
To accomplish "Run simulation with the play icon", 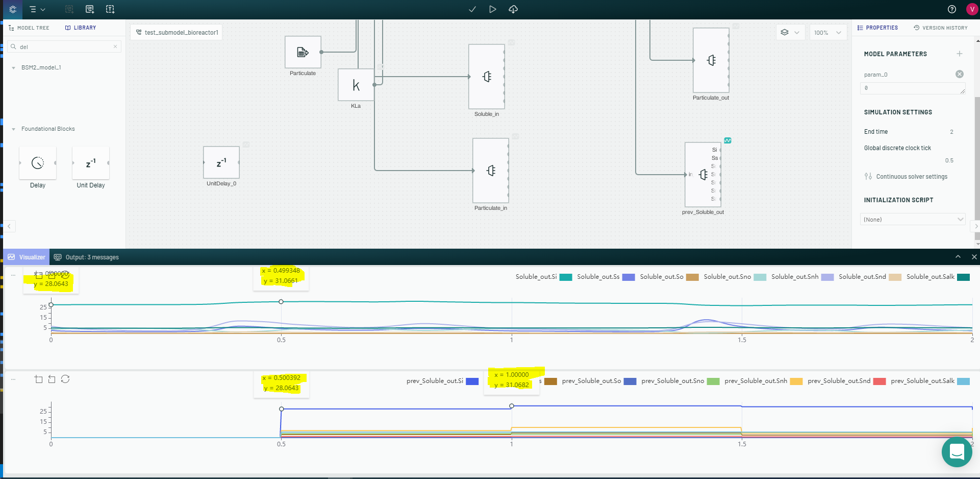I will (492, 9).
